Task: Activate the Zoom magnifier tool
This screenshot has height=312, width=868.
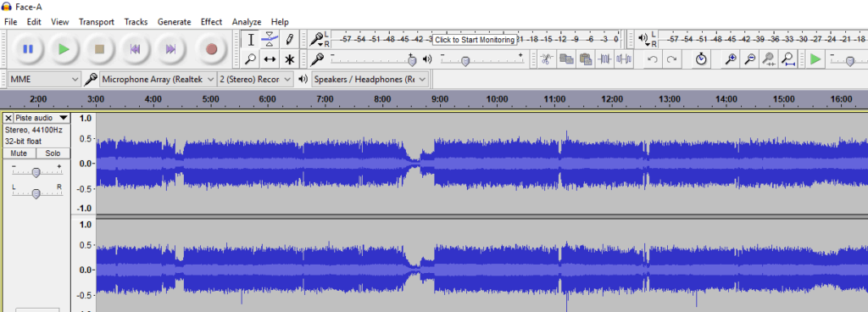Action: point(251,58)
